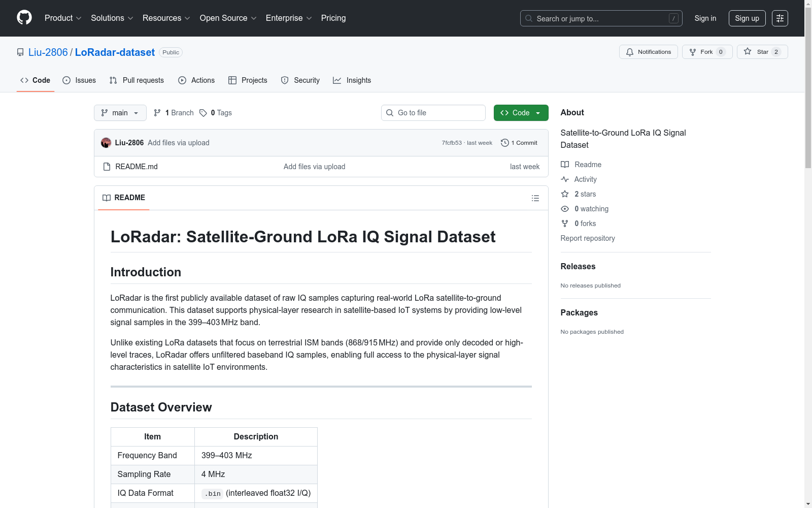Click the fork icon beside 0 forks
Screen dimensions: 812x508
click(x=565, y=224)
